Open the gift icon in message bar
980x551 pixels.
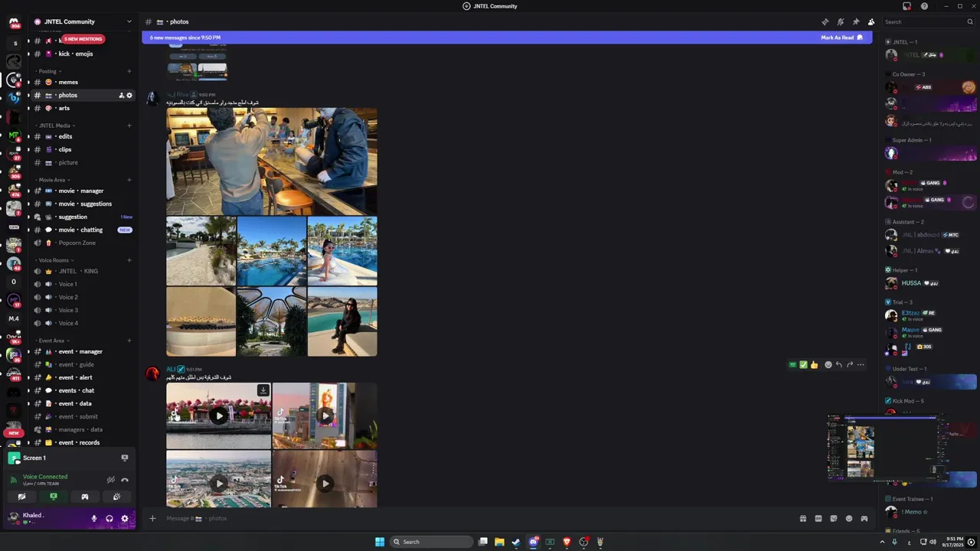802,518
